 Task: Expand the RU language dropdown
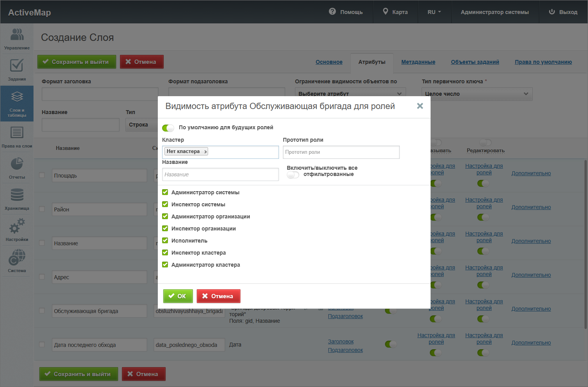click(x=434, y=12)
